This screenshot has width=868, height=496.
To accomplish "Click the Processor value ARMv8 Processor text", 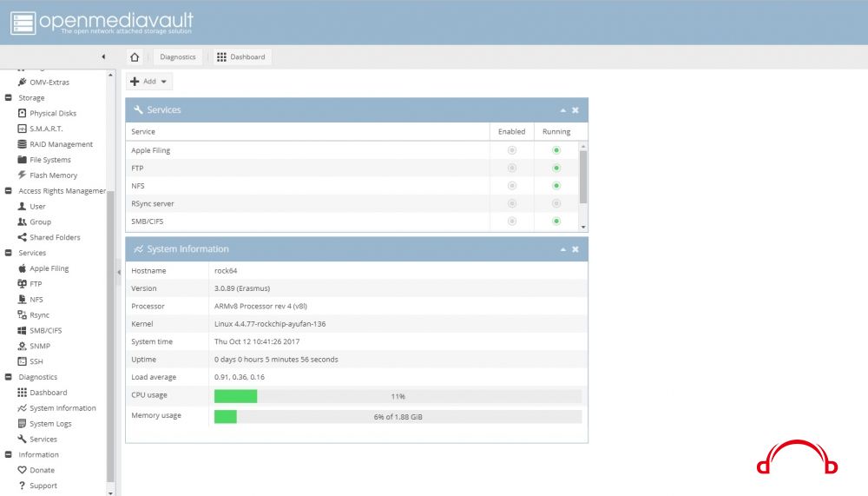I will [x=260, y=306].
